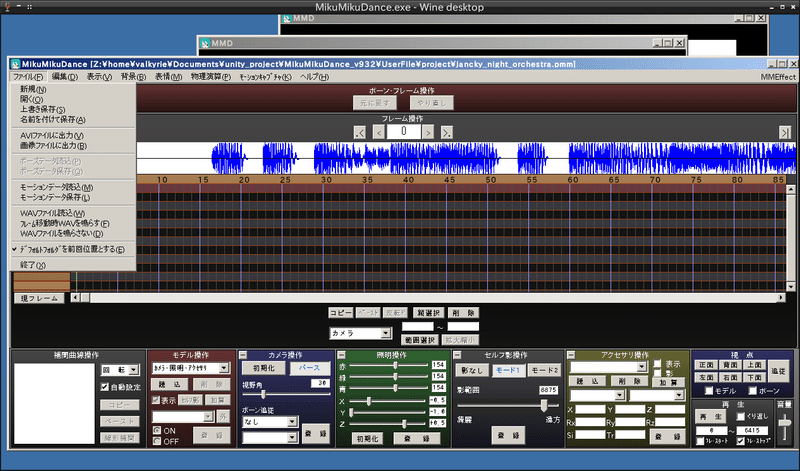Jump to the next keyframe with >. button
The width and height of the screenshot is (800, 471).
[x=446, y=133]
